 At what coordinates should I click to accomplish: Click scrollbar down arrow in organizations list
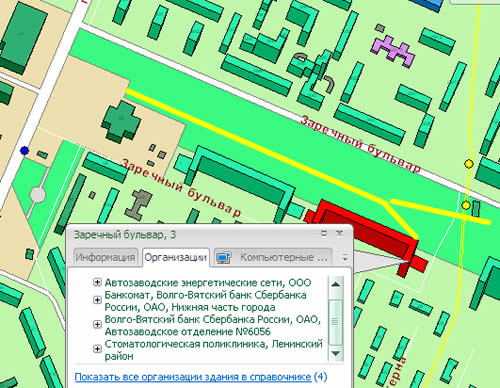click(x=336, y=353)
